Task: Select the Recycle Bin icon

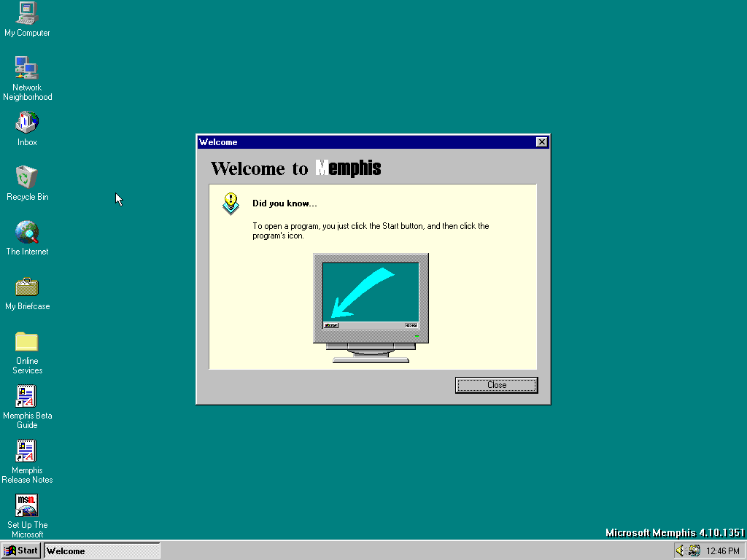Action: pos(27,177)
